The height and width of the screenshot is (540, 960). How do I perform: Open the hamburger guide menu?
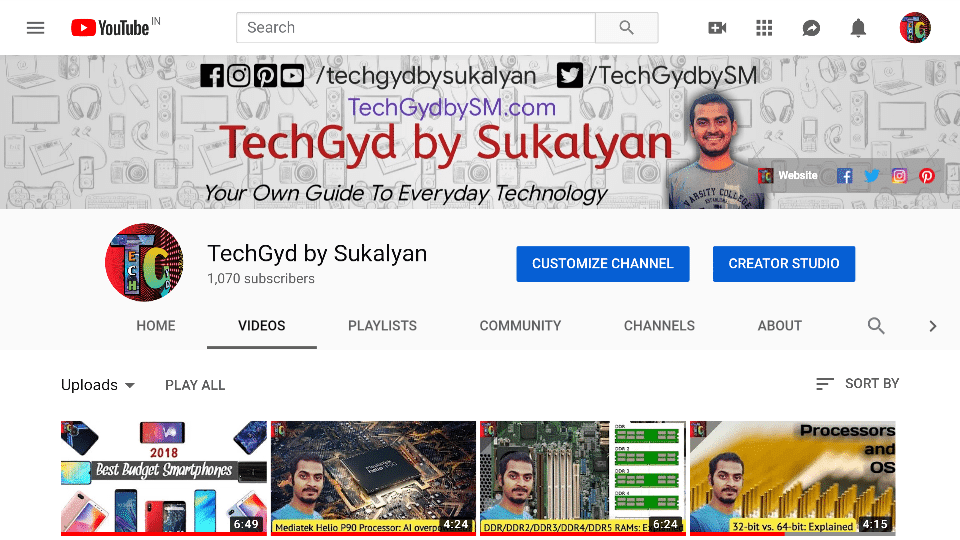36,28
